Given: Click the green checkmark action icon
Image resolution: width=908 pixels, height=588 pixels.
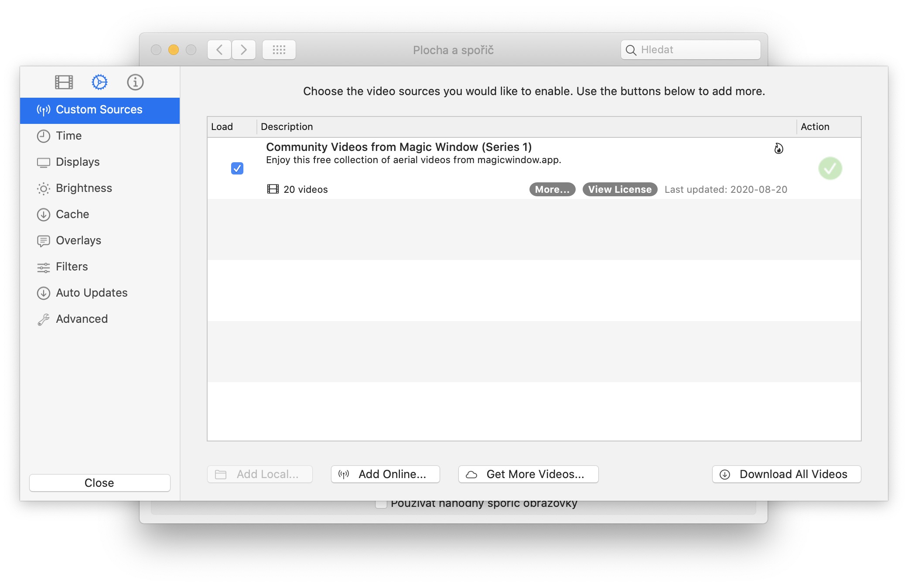Looking at the screenshot, I should 830,168.
